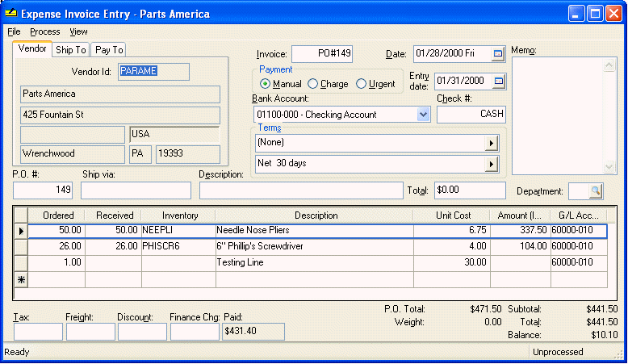The width and height of the screenshot is (628, 364).
Task: Open the Date calendar picker icon
Action: (x=498, y=53)
